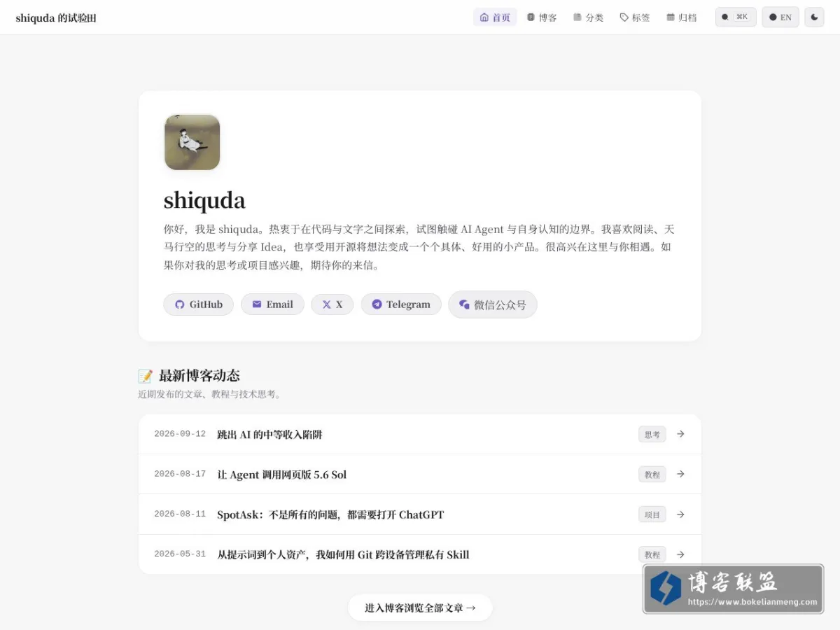This screenshot has height=630, width=840.
Task: Click 进入博客浏览全部文章 button
Action: [420, 608]
